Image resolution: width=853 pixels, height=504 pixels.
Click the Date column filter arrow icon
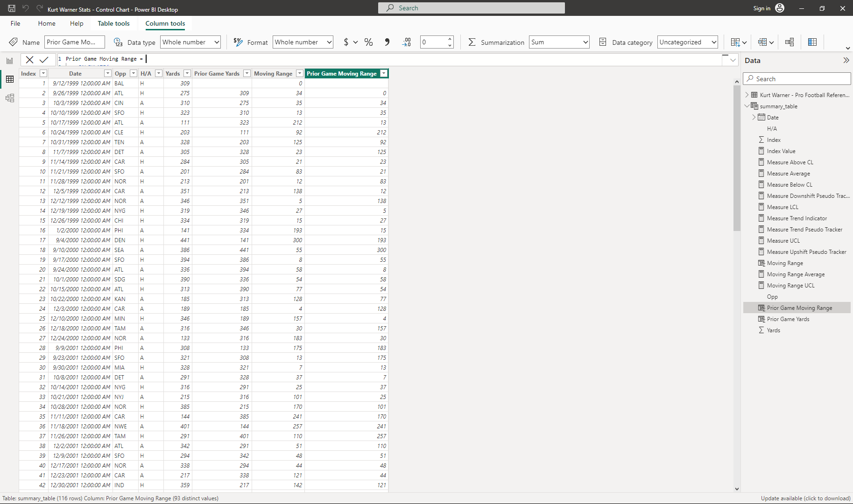point(108,73)
